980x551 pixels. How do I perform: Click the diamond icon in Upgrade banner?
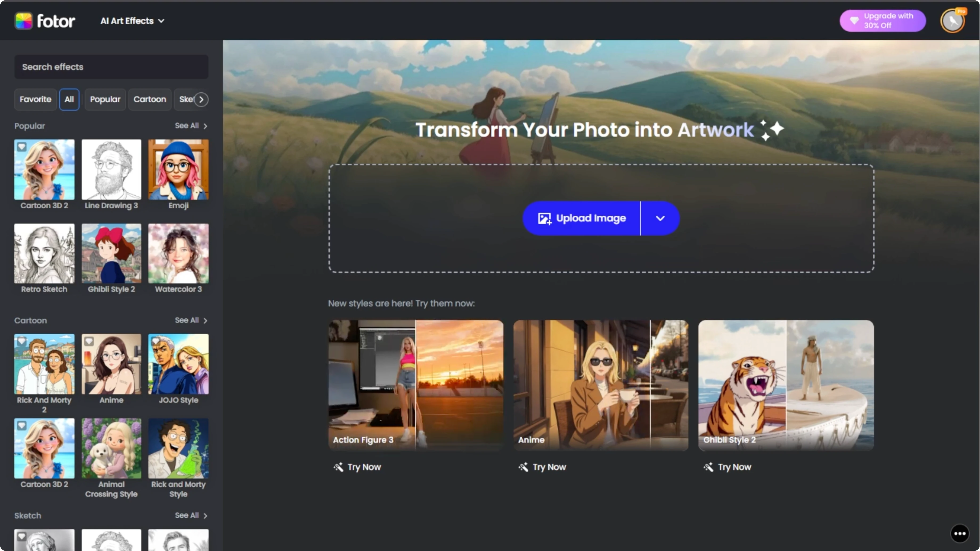coord(854,20)
